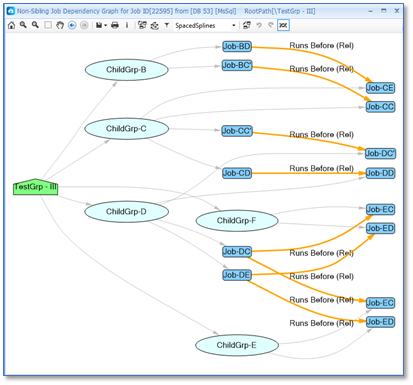Click the 'RootPath[\TestGrp - III]' title text
Screen dimensions: 413x385
click(x=280, y=11)
